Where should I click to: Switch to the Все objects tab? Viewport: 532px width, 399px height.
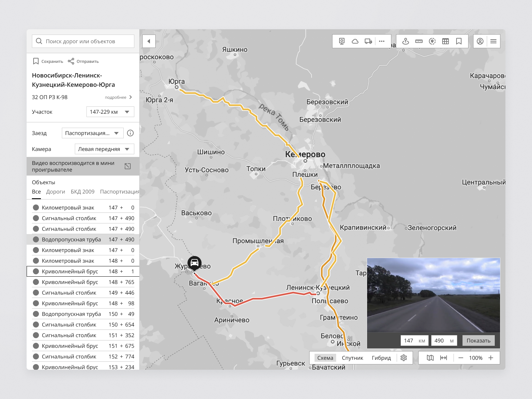(36, 192)
